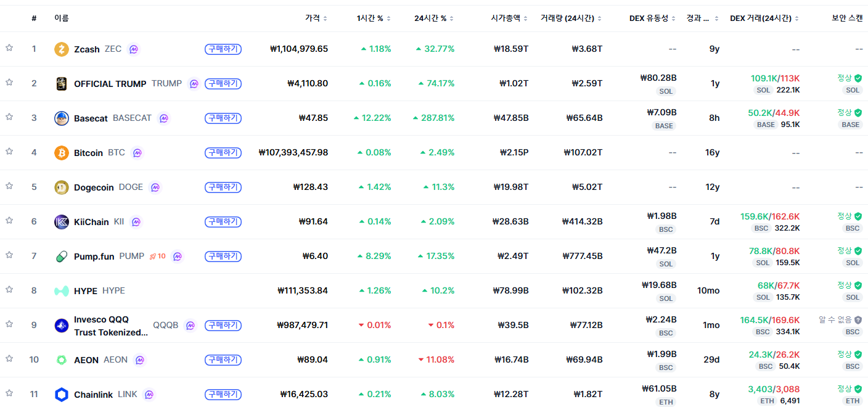Click the green AEON logo
868x407 pixels.
pos(61,360)
